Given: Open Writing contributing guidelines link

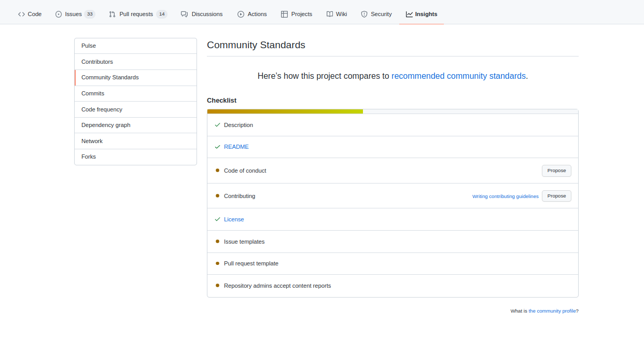Looking at the screenshot, I should (505, 196).
